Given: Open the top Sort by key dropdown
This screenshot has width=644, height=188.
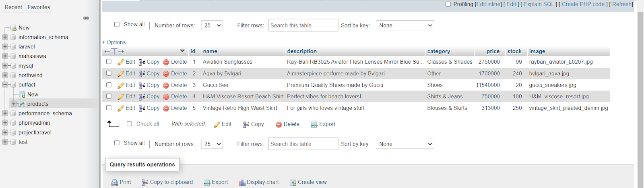Looking at the screenshot, I should point(405,25).
